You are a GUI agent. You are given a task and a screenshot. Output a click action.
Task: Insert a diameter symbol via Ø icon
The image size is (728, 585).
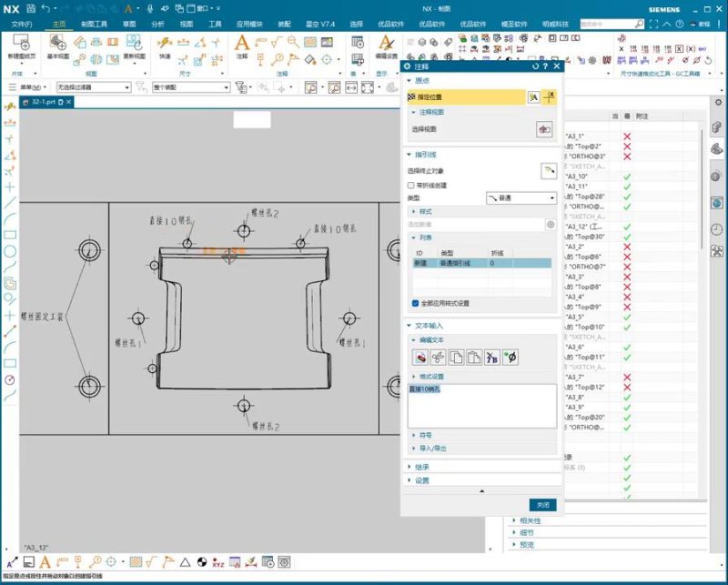(511, 357)
